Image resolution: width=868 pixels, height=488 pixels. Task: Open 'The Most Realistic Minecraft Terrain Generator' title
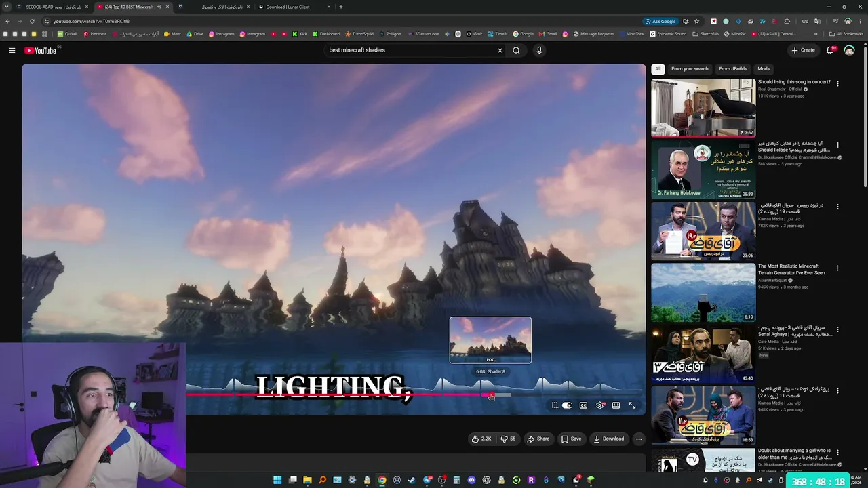pyautogui.click(x=791, y=269)
